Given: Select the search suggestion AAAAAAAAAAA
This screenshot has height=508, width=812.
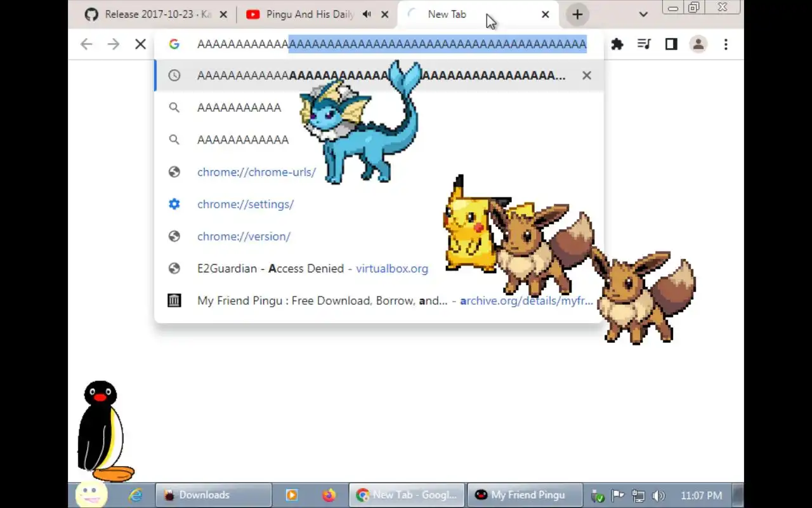Looking at the screenshot, I should coord(379,108).
